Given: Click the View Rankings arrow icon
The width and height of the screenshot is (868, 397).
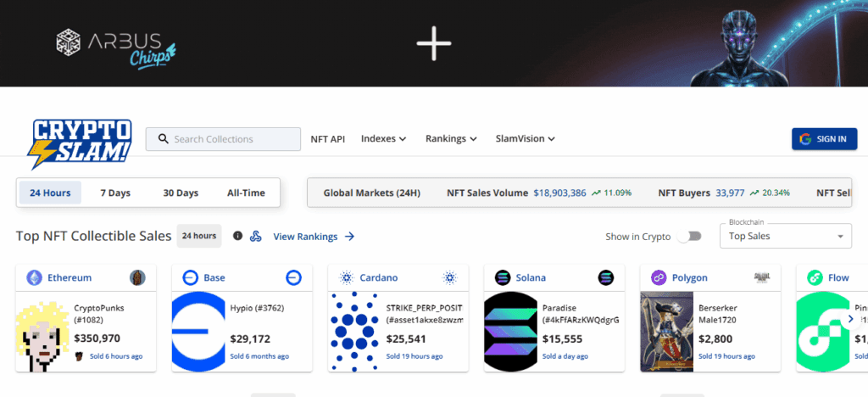Looking at the screenshot, I should pyautogui.click(x=349, y=237).
